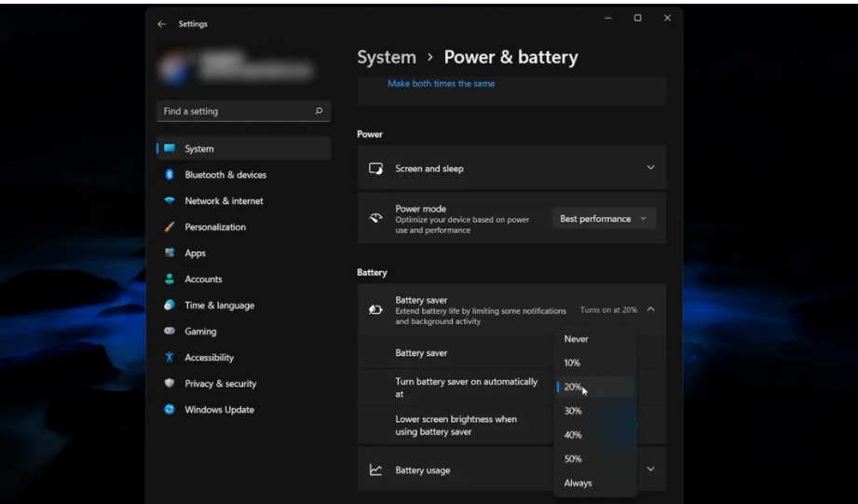
Task: Open the Accounts settings page
Action: [x=243, y=279]
